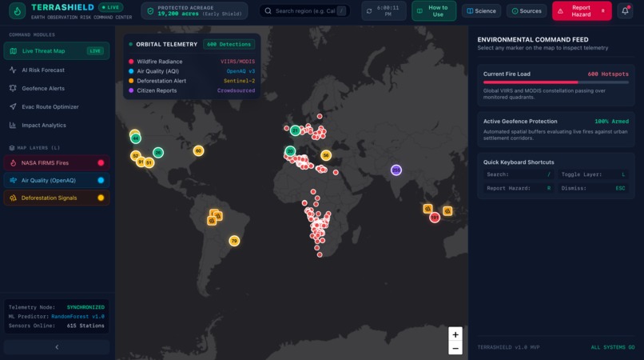This screenshot has width=644, height=360.
Task: Click the Map Layers stack icon
Action: coord(11,148)
